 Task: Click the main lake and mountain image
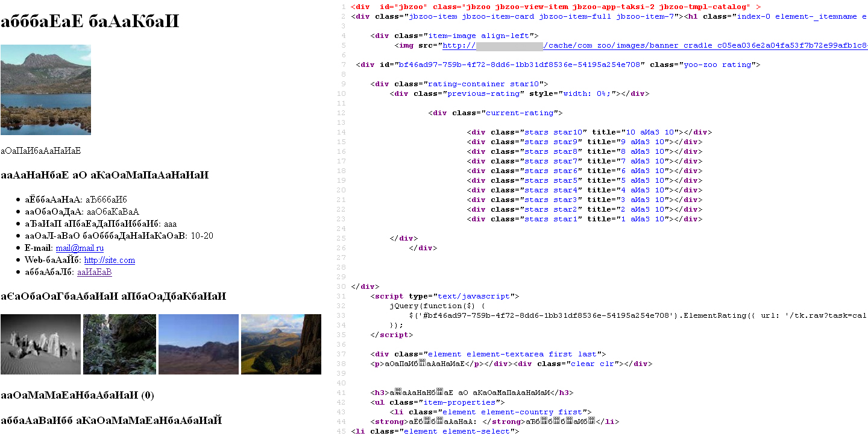pyautogui.click(x=46, y=89)
